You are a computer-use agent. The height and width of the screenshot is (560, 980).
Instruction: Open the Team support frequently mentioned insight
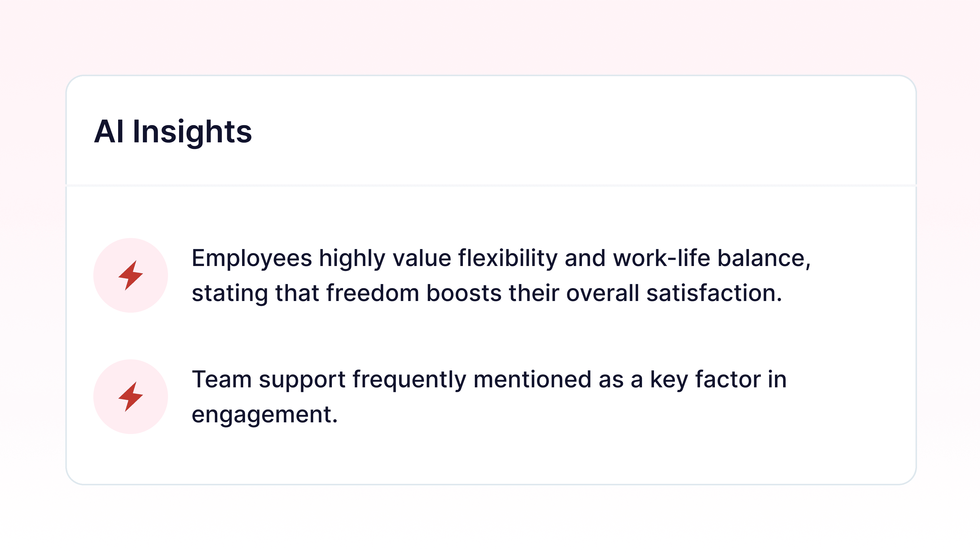489,397
